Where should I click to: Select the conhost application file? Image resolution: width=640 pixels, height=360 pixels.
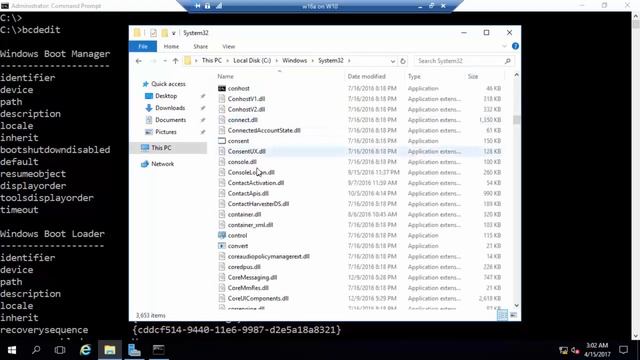238,88
